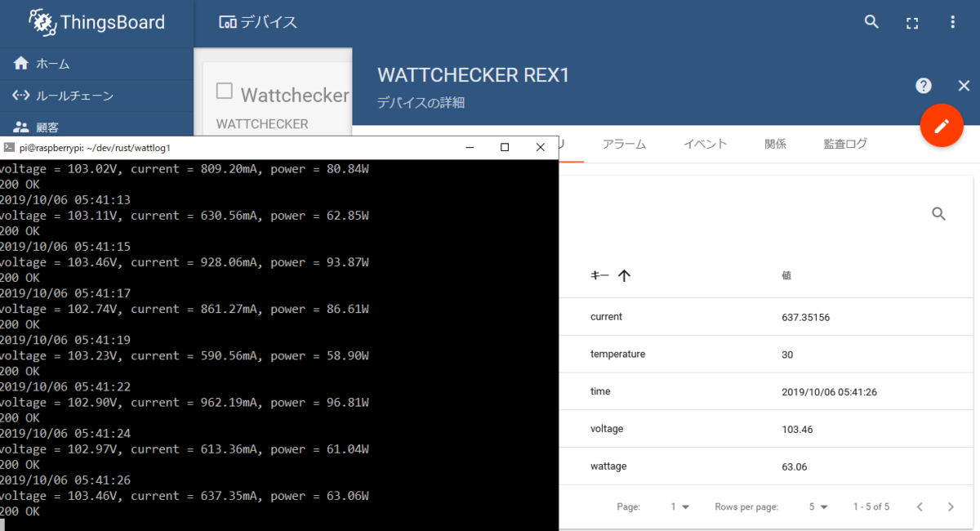Click the terminal cursor at the bottom
Screen dimensions: 980x531
pyautogui.click(x=2, y=525)
